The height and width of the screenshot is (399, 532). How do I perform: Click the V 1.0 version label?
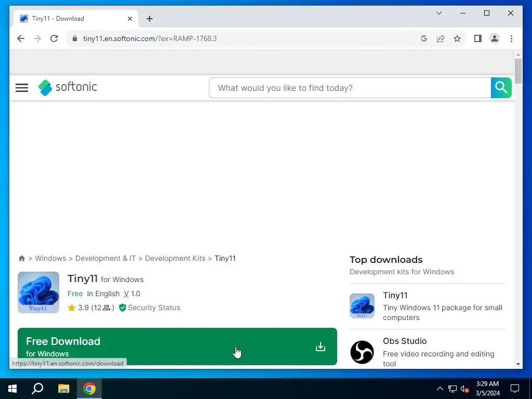click(x=132, y=294)
